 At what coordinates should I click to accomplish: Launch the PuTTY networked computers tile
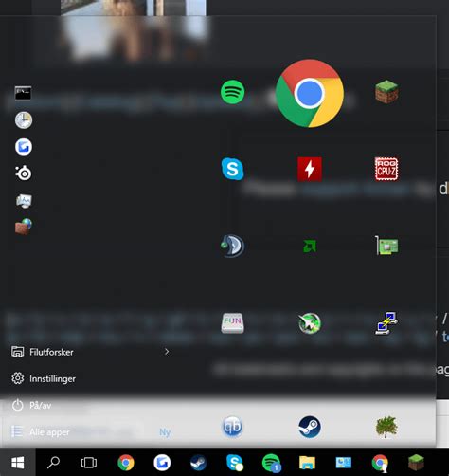point(386,323)
